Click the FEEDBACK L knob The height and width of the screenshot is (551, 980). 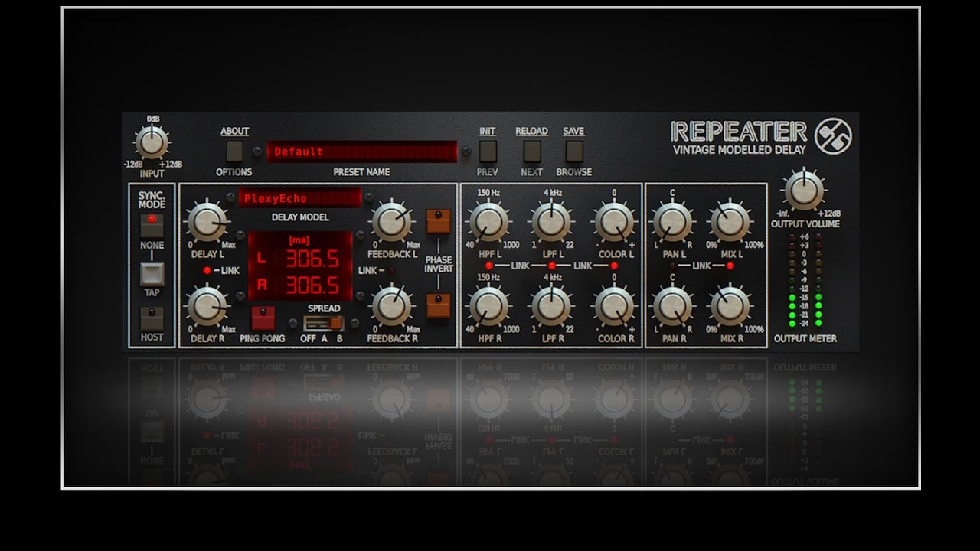point(392,222)
